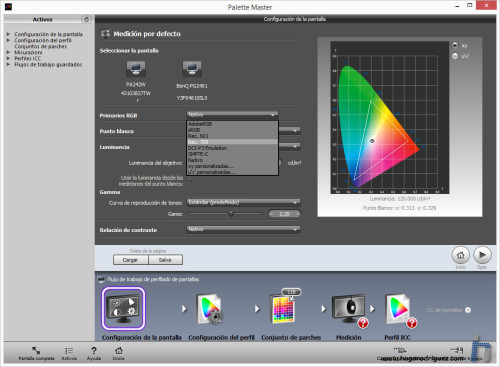Choose xy personalizadas option
Viewport: 500px width, 367px height.
click(x=232, y=166)
